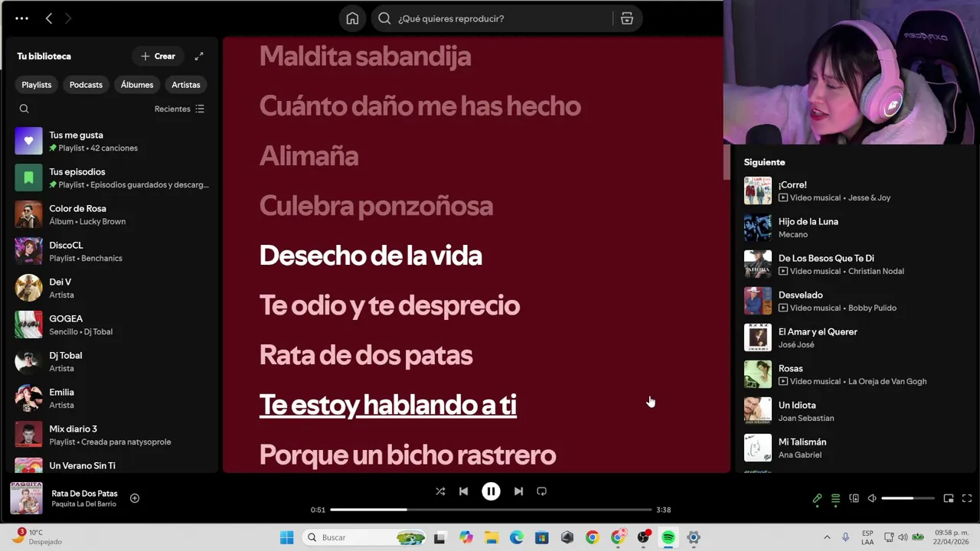Open the Windows Start button

[x=287, y=537]
